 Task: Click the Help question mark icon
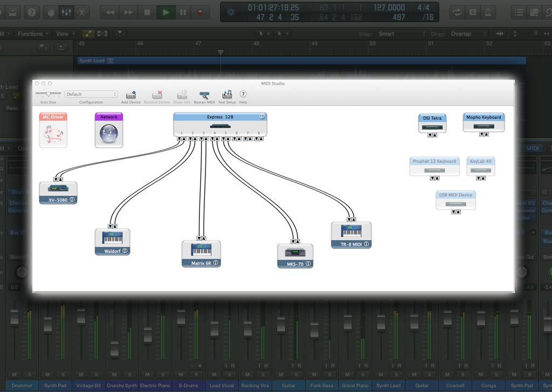(243, 94)
